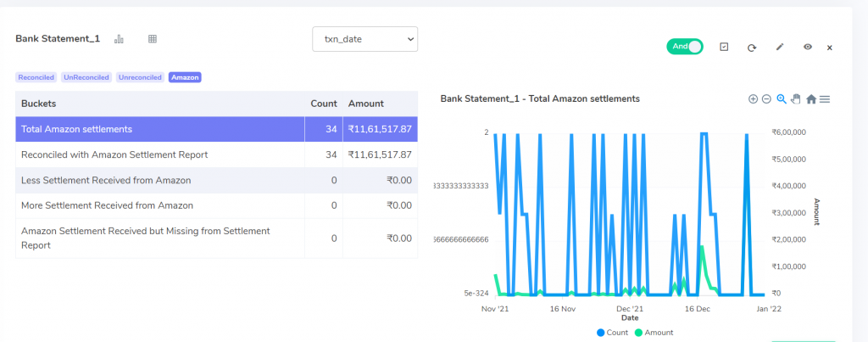Toggle the And switch
The width and height of the screenshot is (868, 342).
[x=685, y=47]
